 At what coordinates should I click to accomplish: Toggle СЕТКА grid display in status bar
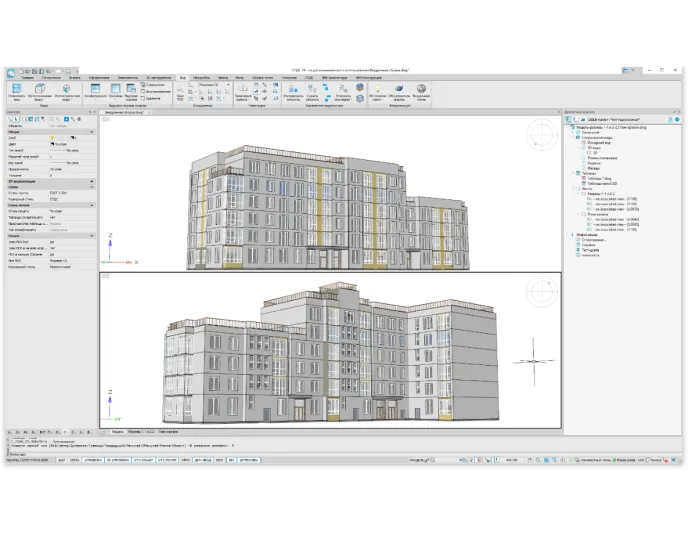(74, 460)
